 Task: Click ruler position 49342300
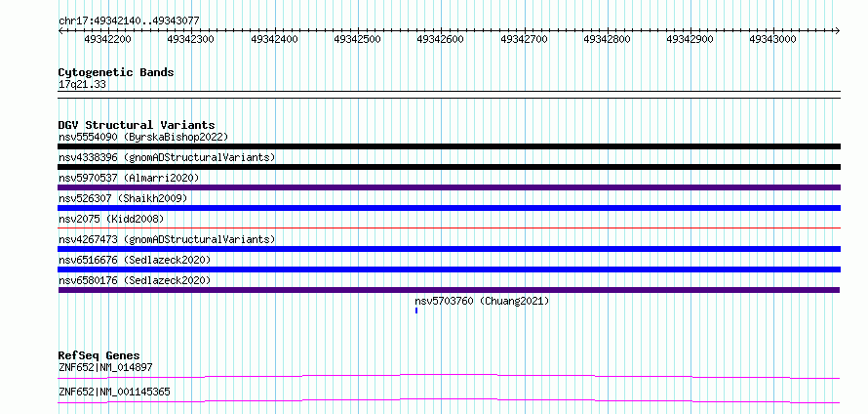(190, 39)
